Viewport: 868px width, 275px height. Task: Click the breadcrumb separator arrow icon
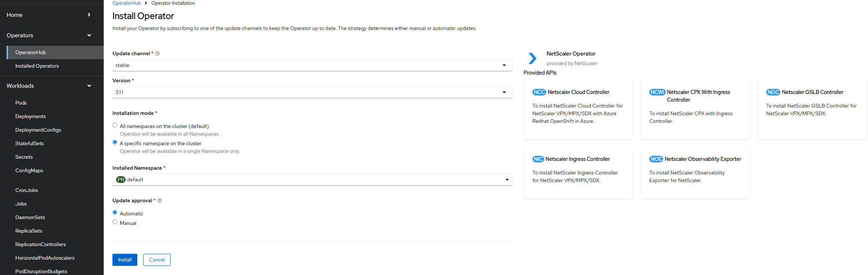[146, 3]
